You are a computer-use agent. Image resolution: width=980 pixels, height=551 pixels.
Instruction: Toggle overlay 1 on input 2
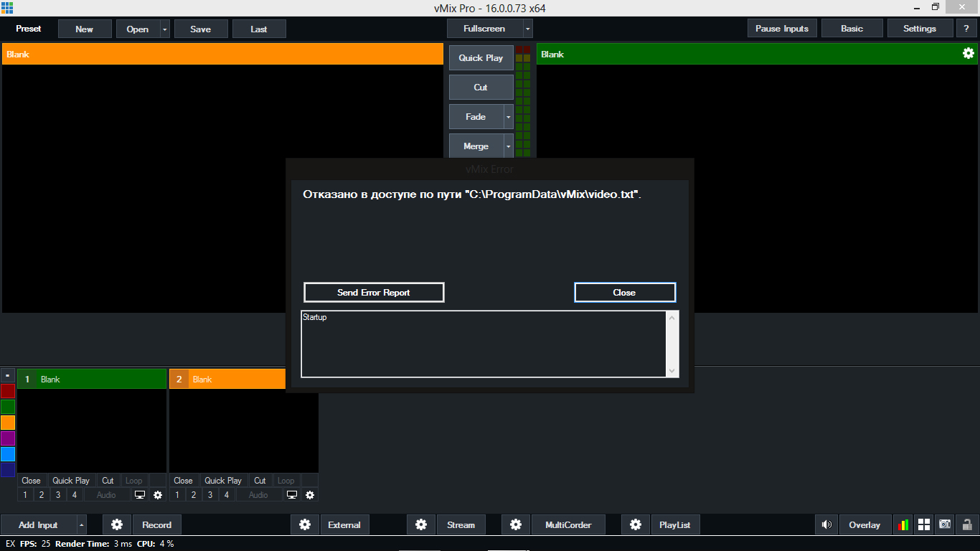177,495
